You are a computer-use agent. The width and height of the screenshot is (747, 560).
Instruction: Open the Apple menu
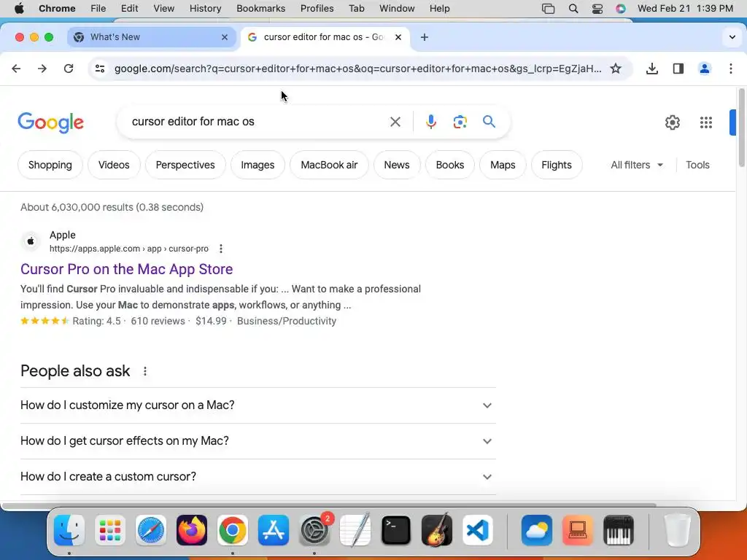click(19, 9)
